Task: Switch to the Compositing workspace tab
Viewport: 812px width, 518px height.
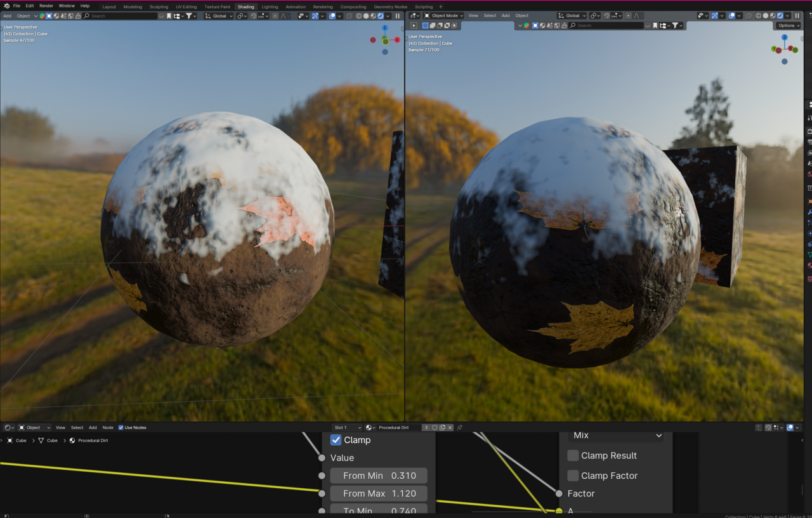Action: pos(353,7)
